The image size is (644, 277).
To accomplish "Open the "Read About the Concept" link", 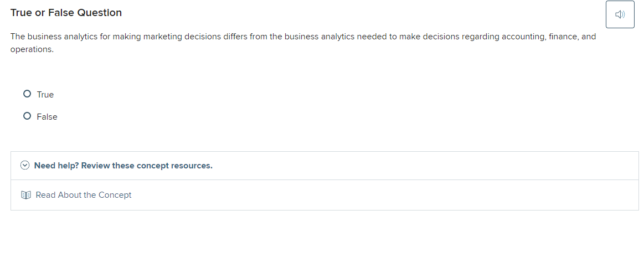I will pos(84,195).
